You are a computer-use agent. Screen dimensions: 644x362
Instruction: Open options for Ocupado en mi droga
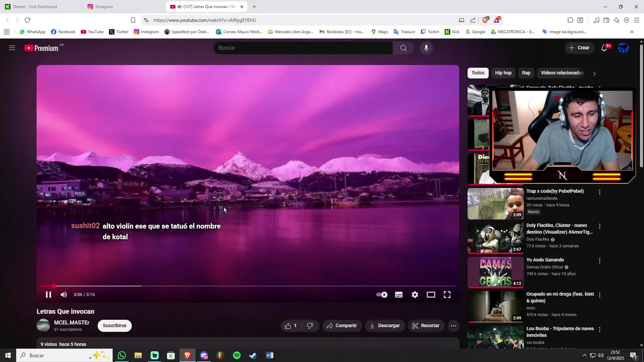(x=599, y=295)
